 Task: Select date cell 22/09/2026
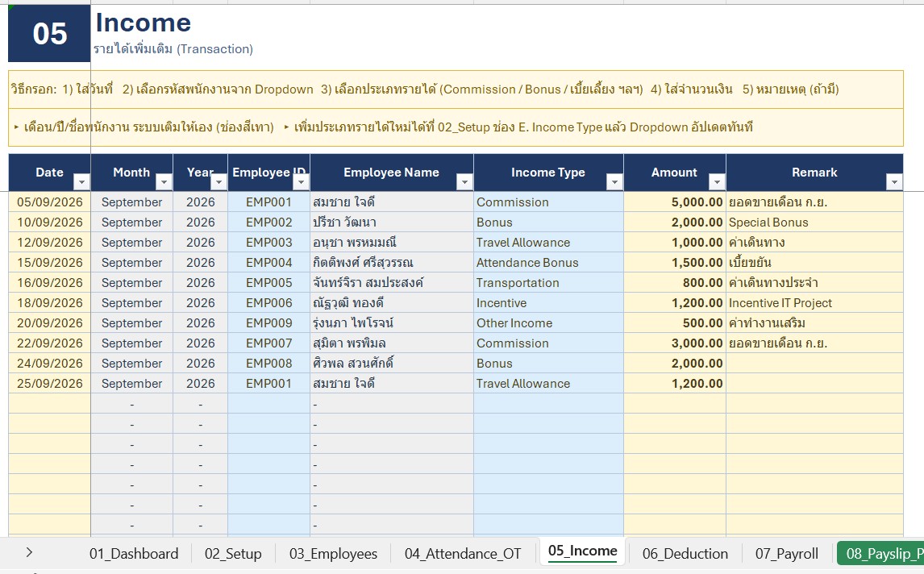(49, 343)
